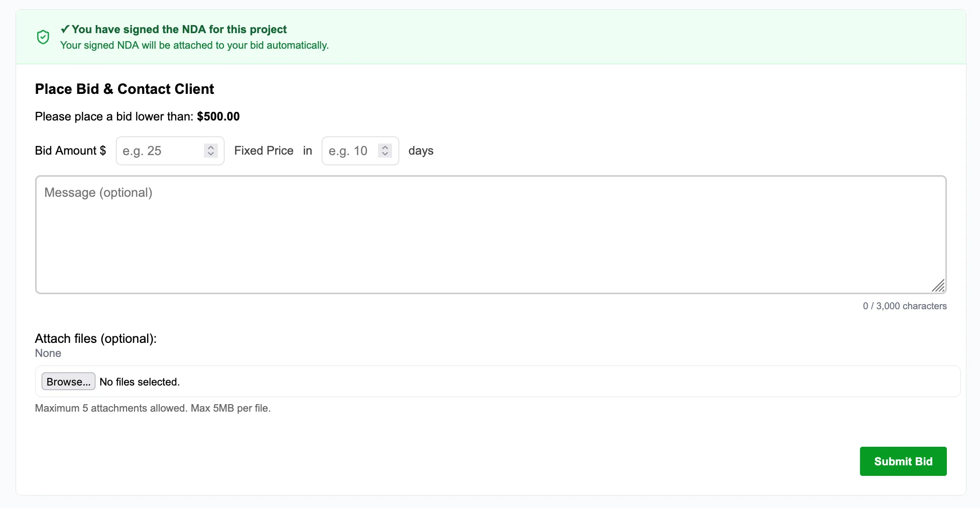980x508 pixels.
Task: Click the green shield icon in NDA banner
Action: [x=43, y=37]
